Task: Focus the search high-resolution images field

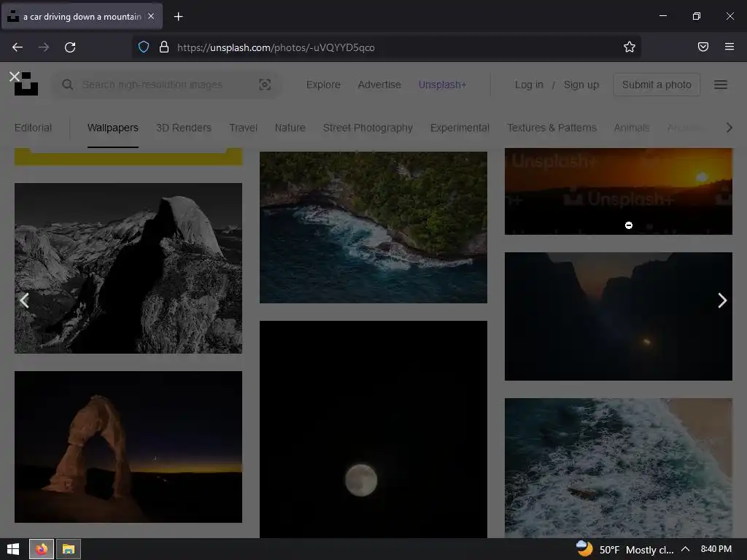Action: (167, 85)
